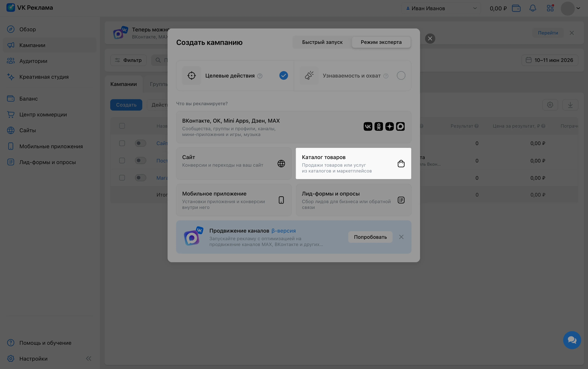Collapse the sidebar with the double chevron
The width and height of the screenshot is (588, 369).
(x=89, y=358)
